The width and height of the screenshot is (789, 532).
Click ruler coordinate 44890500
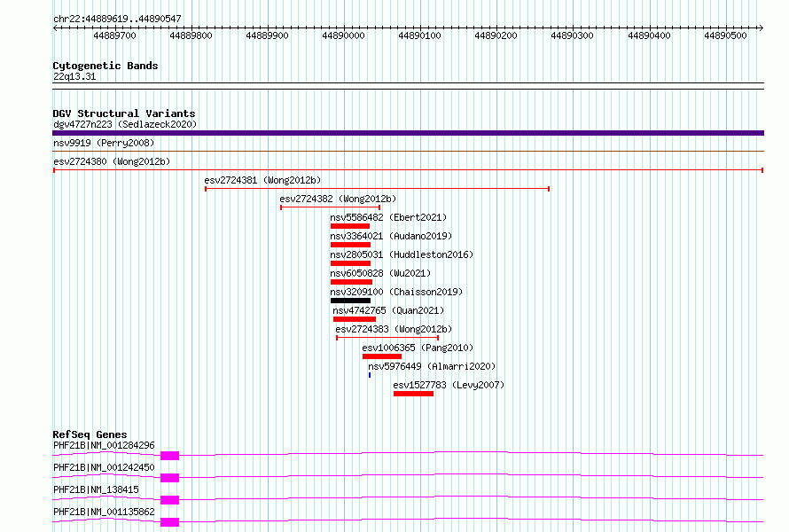tap(725, 35)
